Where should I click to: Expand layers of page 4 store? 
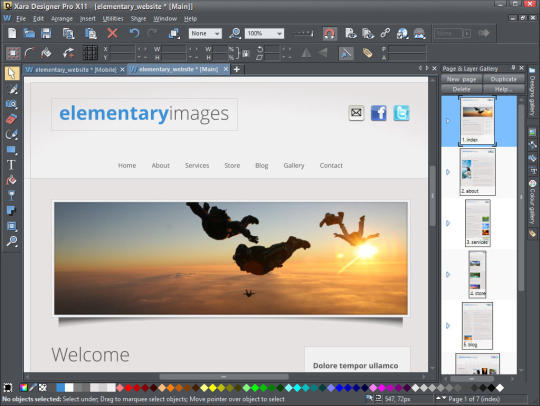(448, 274)
